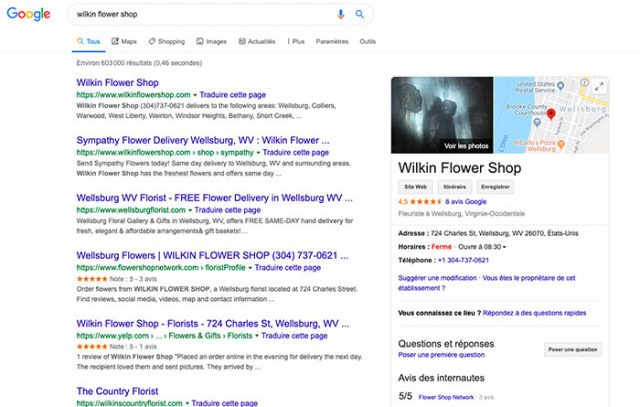Switch to the Actualités tab
Screen dimensions: 640x407
(x=257, y=41)
